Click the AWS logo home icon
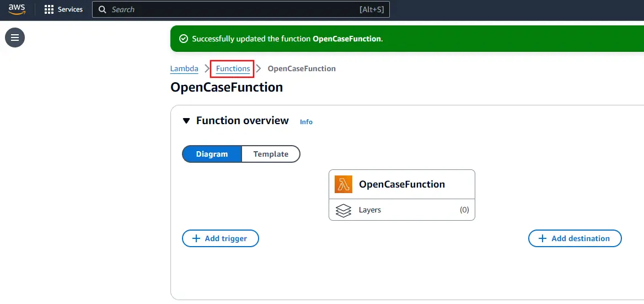Screen dimensions: 644x304 click(17, 9)
